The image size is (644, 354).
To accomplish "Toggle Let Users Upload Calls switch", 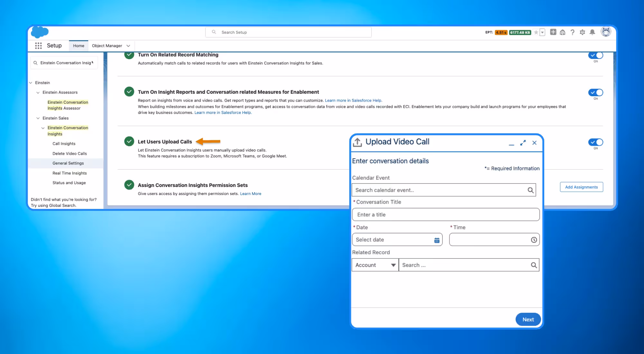I will 595,142.
